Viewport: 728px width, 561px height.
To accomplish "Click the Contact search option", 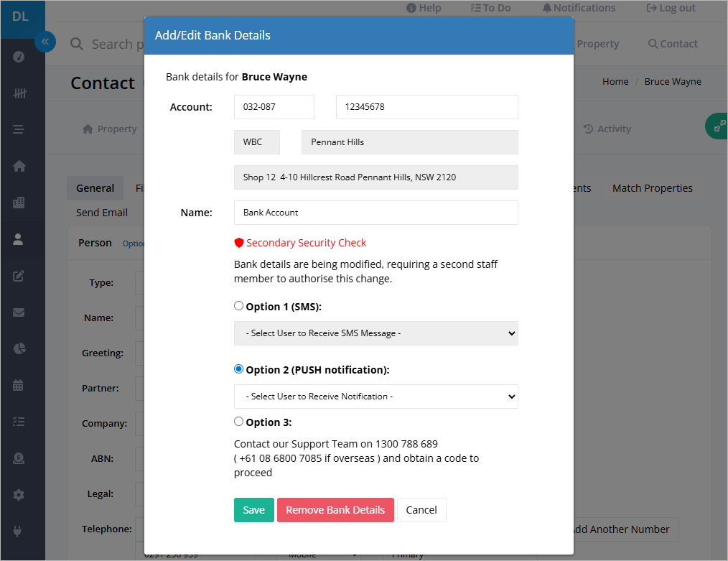I will point(673,44).
